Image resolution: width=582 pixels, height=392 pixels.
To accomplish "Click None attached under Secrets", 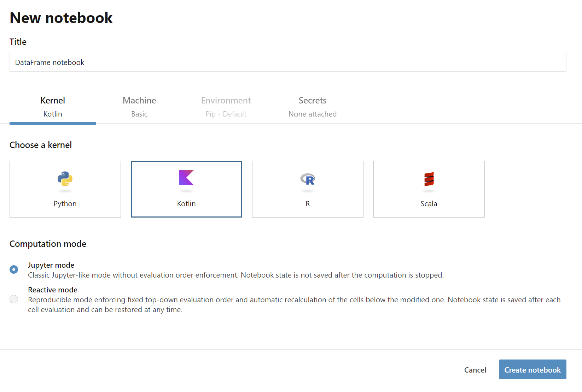I will tap(313, 114).
